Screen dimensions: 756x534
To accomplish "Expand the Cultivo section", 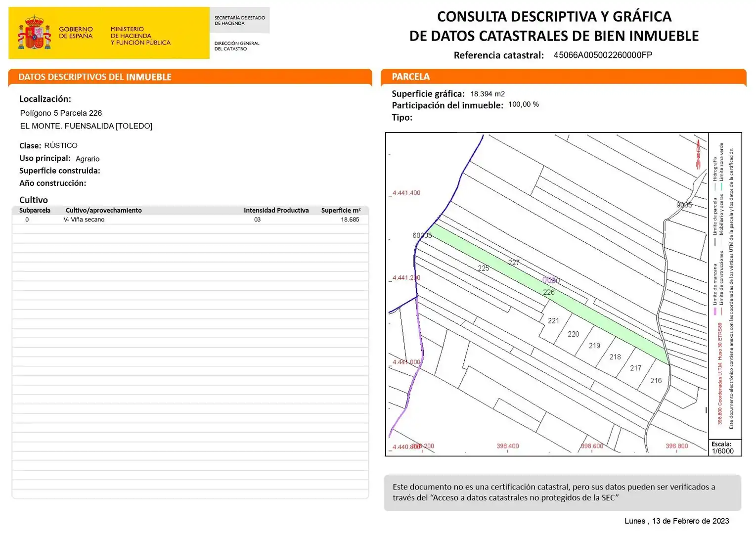I will (x=33, y=200).
